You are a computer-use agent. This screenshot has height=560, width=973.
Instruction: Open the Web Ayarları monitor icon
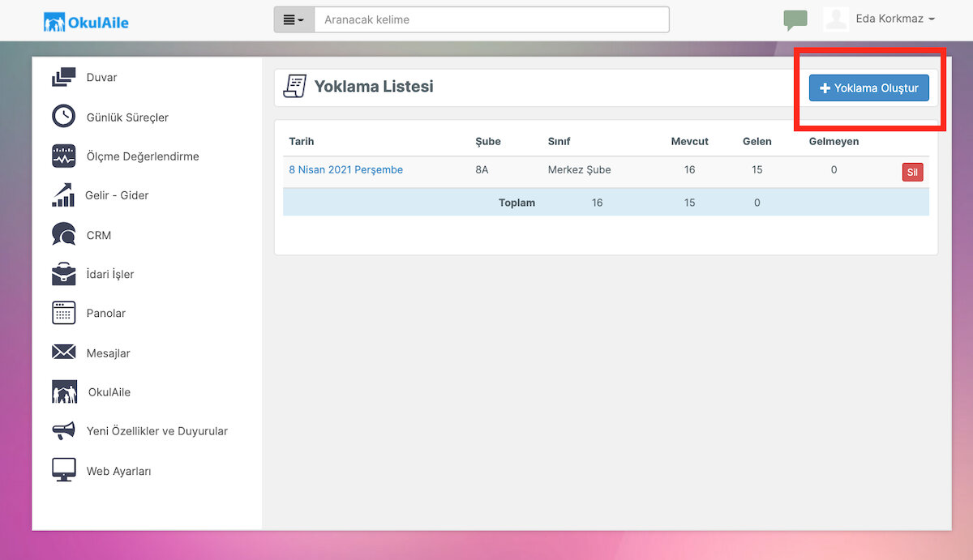coord(63,471)
